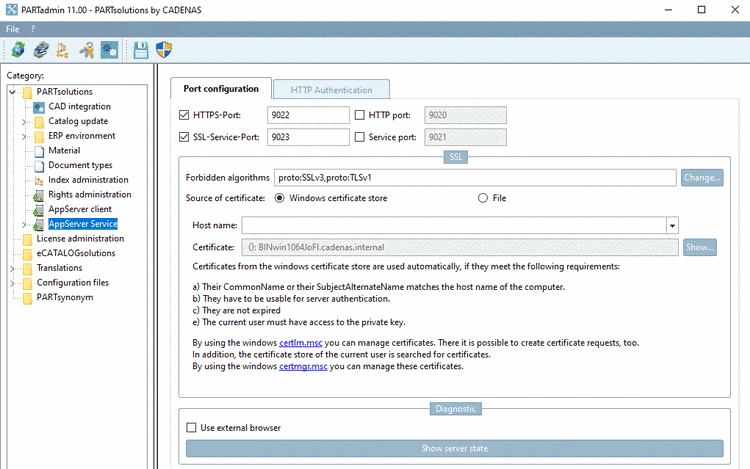Click the ERP environment folder icon
Image resolution: width=750 pixels, height=469 pixels.
point(39,137)
